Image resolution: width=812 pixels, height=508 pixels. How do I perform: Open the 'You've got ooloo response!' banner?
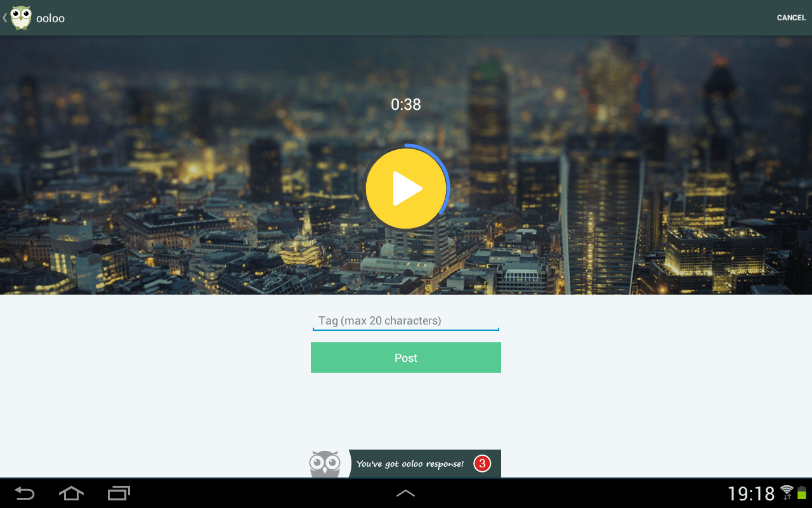coord(425,464)
